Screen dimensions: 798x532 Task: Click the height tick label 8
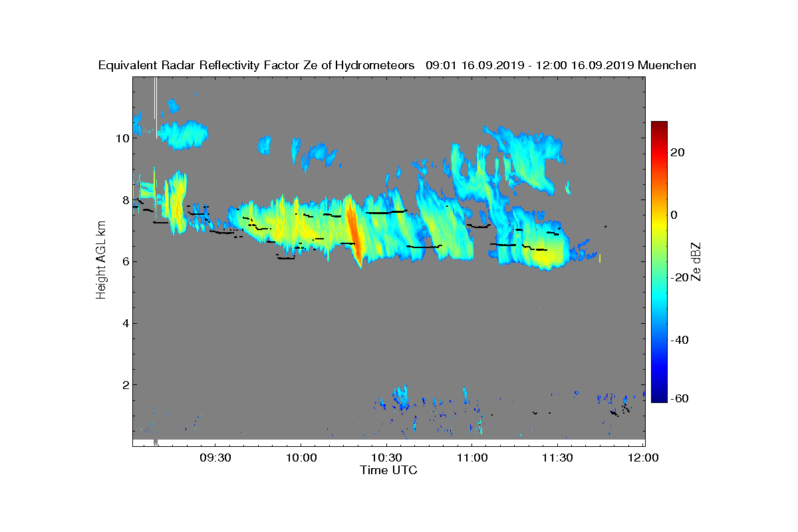(125, 200)
